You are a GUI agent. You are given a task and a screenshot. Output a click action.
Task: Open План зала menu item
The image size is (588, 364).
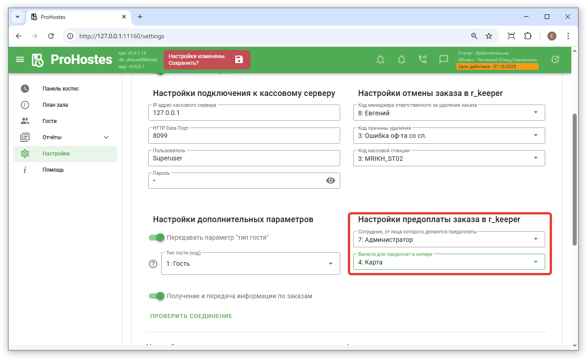tap(55, 105)
